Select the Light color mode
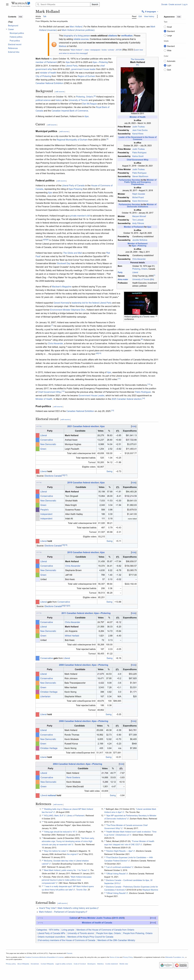This screenshot has height=980, width=194. [165, 65]
